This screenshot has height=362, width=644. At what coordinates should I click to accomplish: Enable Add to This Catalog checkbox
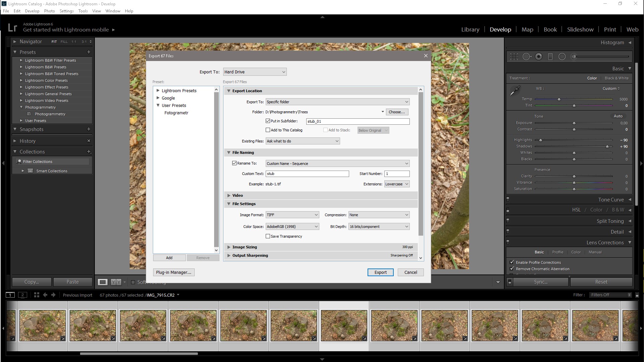tap(268, 130)
